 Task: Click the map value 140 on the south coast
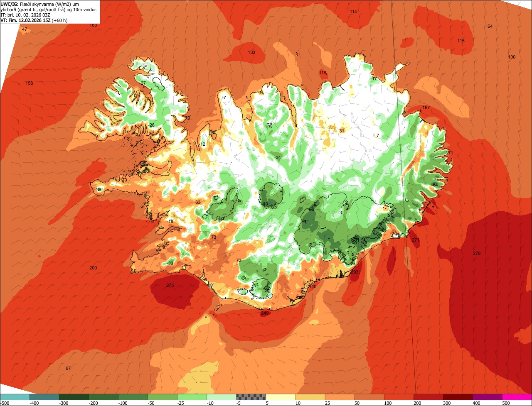pyautogui.click(x=313, y=286)
